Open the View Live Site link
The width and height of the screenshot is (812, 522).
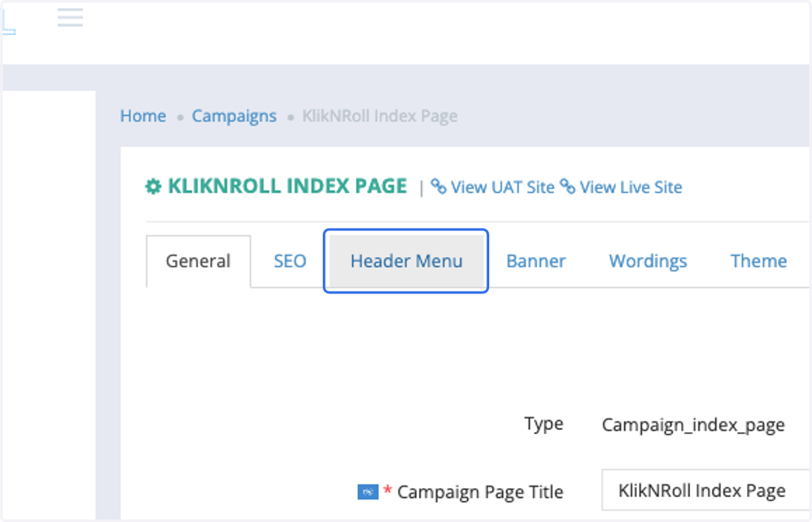631,187
